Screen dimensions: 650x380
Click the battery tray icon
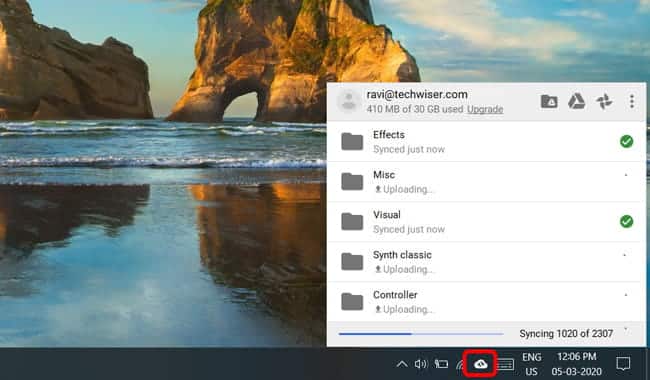tap(441, 364)
